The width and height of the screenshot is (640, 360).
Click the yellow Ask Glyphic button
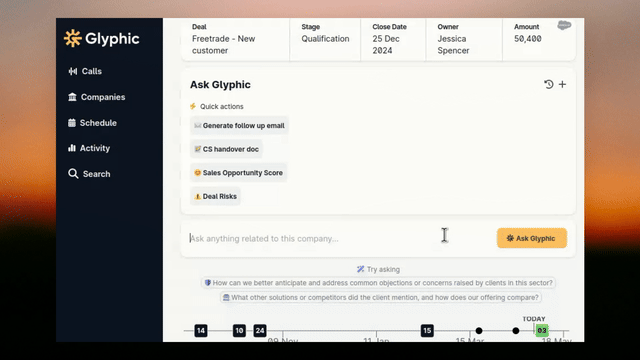(532, 238)
